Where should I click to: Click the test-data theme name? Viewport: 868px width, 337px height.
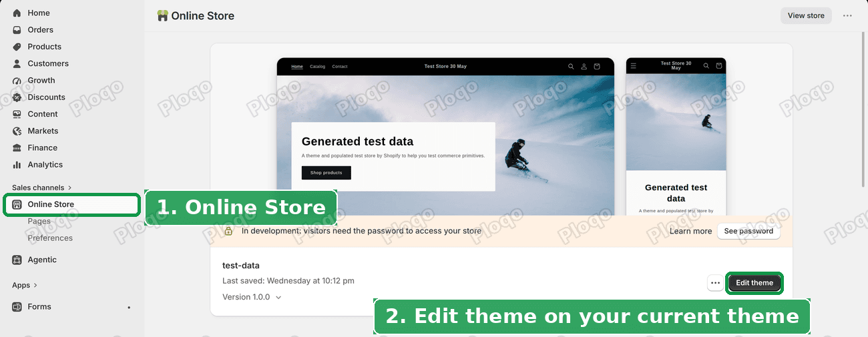point(241,266)
